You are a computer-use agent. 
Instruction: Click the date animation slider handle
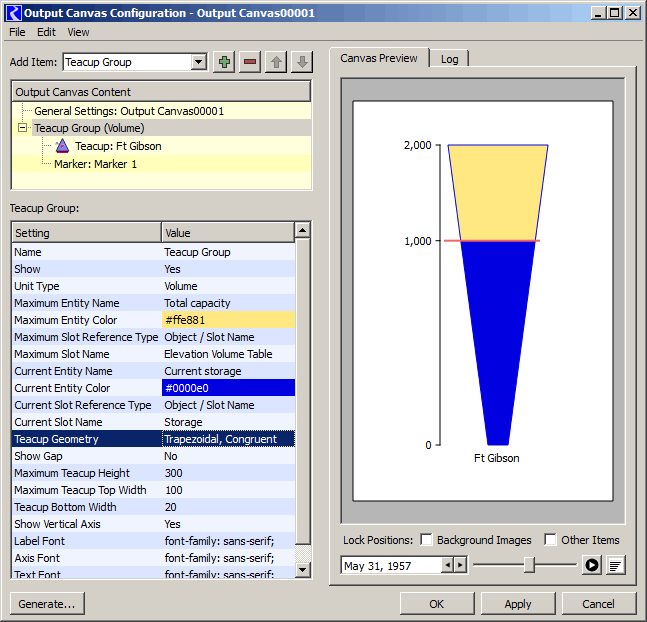(529, 565)
